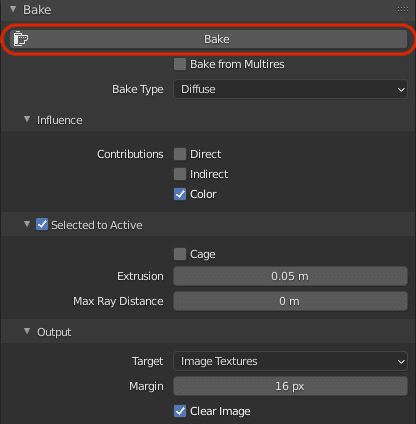Collapse the Bake panel with its triangle
Viewport: 416px width, 424px height.
13,9
